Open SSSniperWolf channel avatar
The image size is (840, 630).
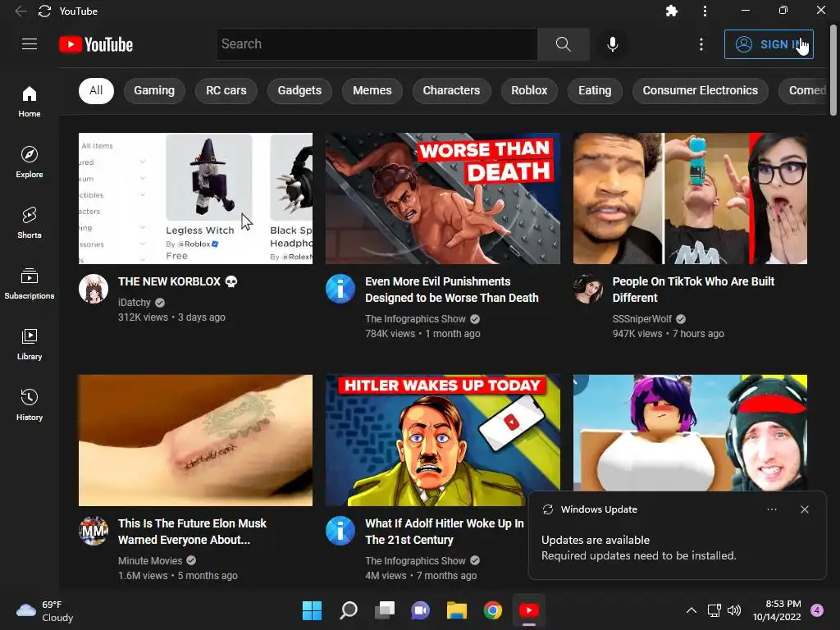(587, 289)
